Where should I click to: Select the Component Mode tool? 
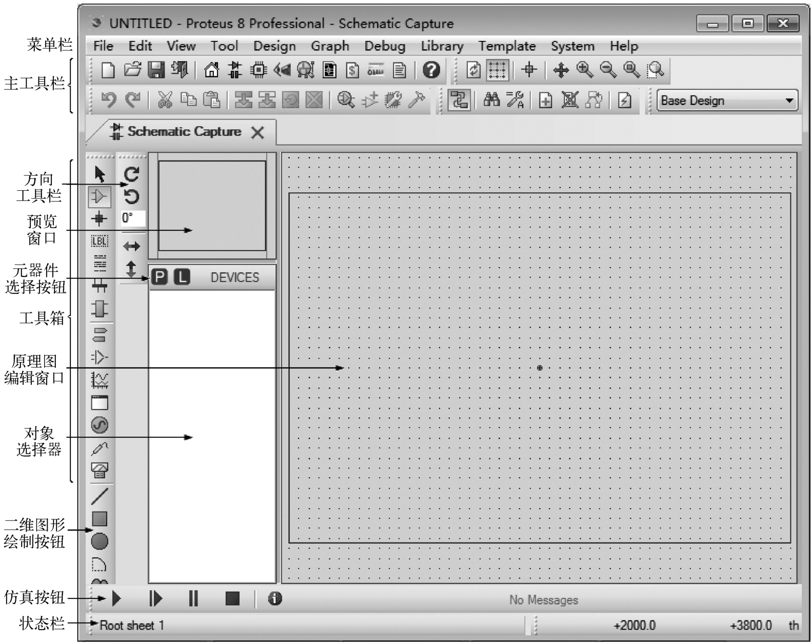(100, 196)
